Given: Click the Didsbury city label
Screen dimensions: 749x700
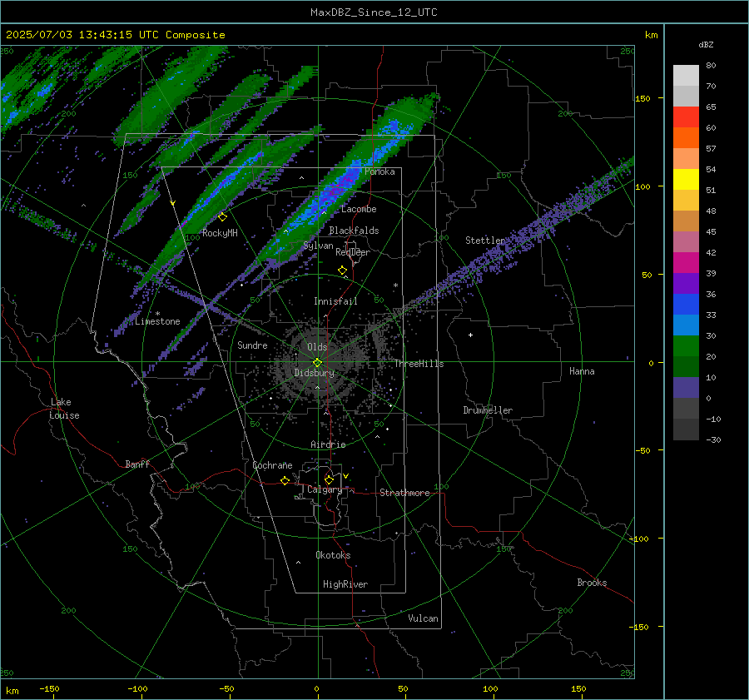Looking at the screenshot, I should point(315,373).
